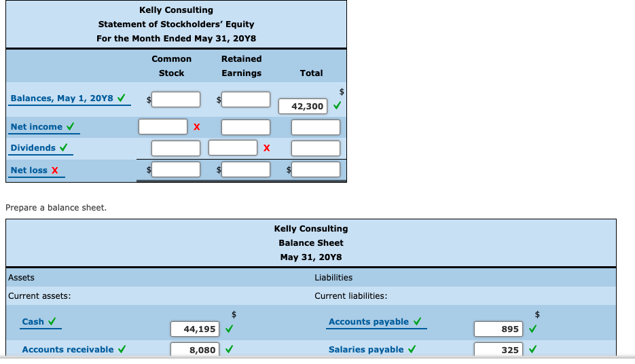635x364 pixels.
Task: Open the Balances, May 1, 20Y8 dropdown
Action: click(62, 98)
